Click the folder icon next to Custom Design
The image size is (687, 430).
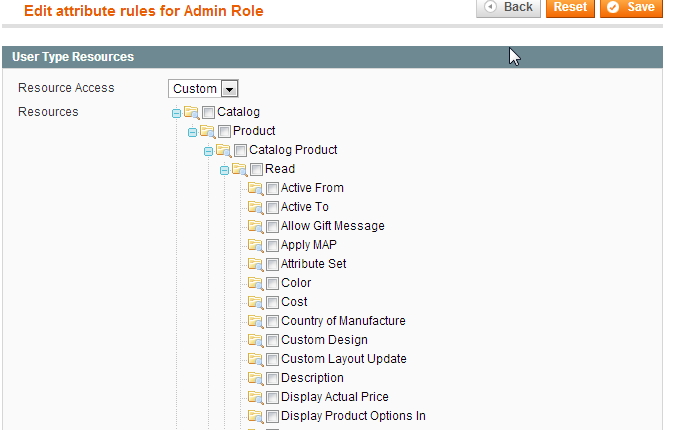(255, 341)
